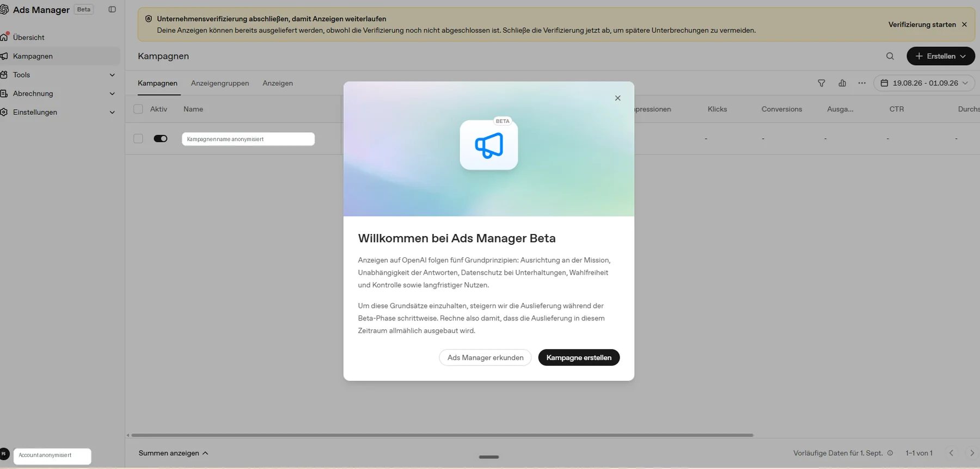Click the 1–1 von 1 pagination text

919,453
